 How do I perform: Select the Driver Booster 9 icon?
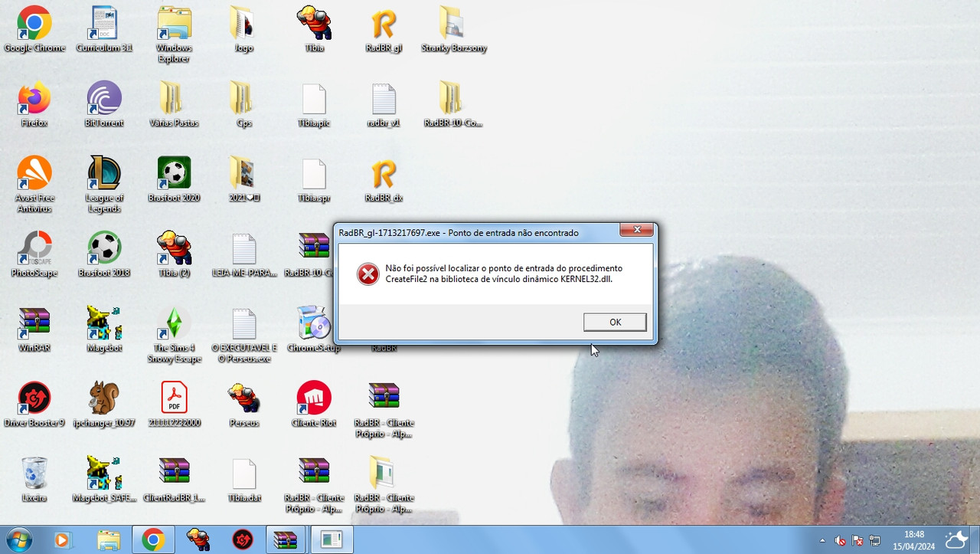[34, 405]
